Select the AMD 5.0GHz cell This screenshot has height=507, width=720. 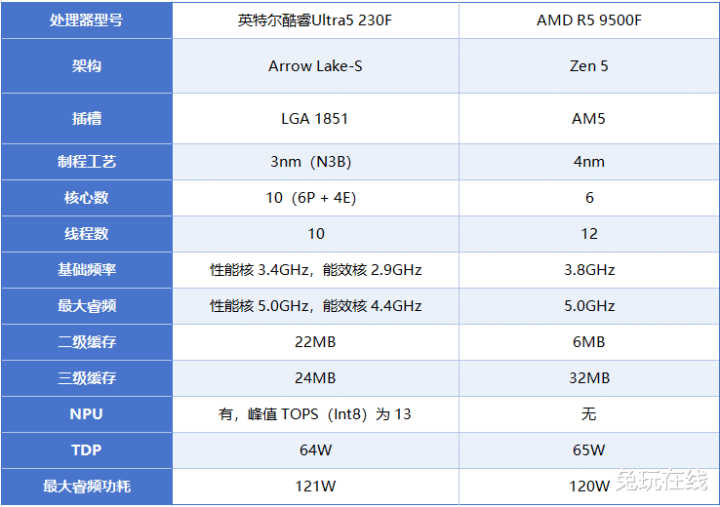[x=589, y=306]
